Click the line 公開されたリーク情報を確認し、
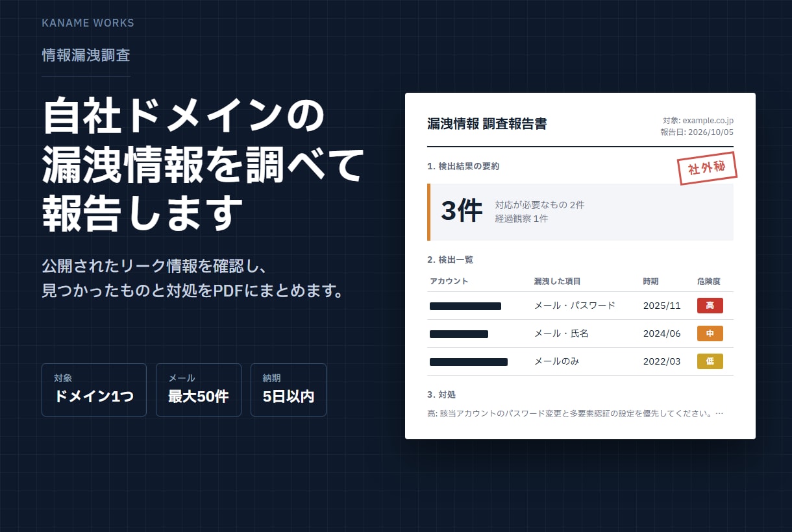Image resolution: width=792 pixels, height=532 pixels. tap(155, 267)
